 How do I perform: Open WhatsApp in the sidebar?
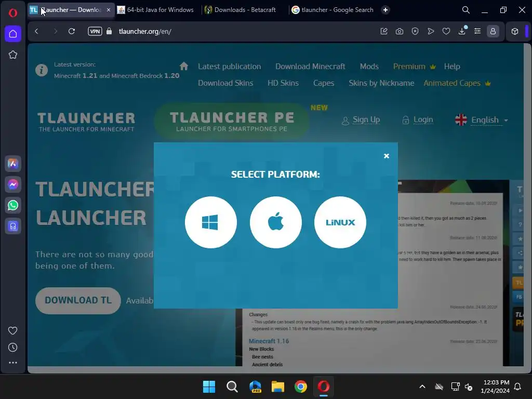pos(13,205)
